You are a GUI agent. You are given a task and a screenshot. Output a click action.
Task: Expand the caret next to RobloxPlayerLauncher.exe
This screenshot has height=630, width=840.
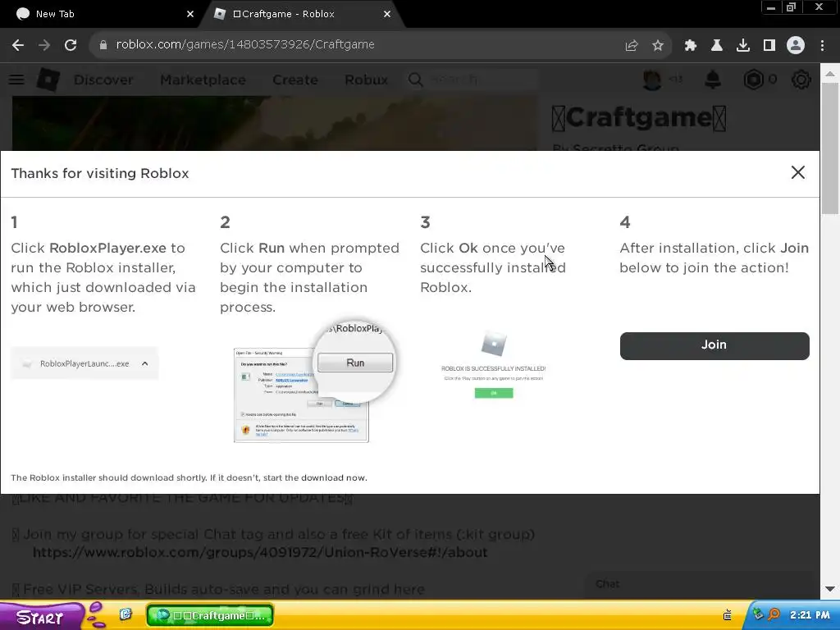pos(144,363)
